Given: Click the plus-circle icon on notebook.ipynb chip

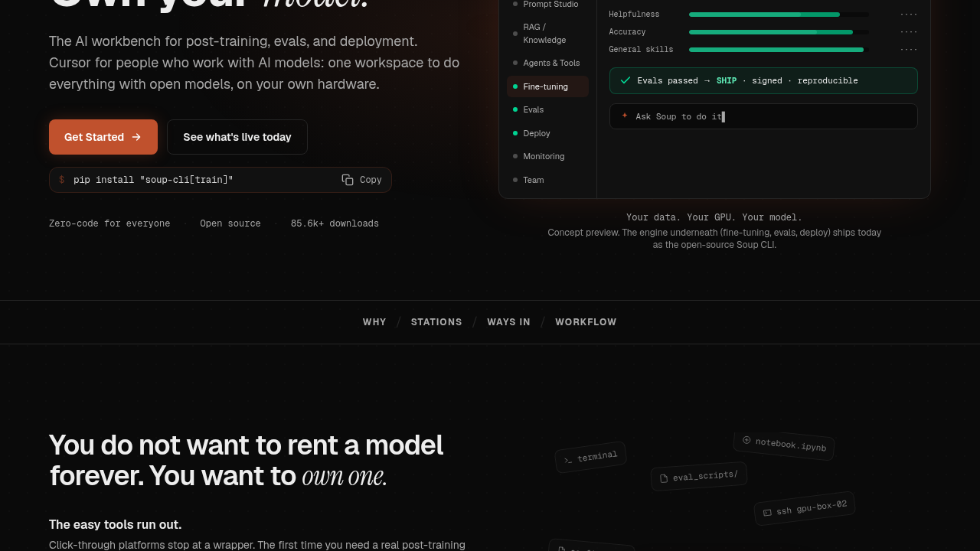Looking at the screenshot, I should click(x=746, y=440).
